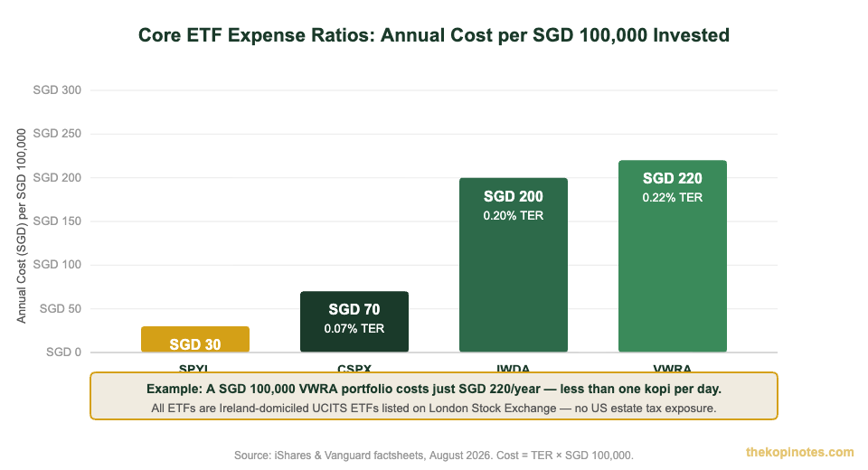
Task: Select the VWRA bar showing SGD 220
Action: pyautogui.click(x=673, y=256)
